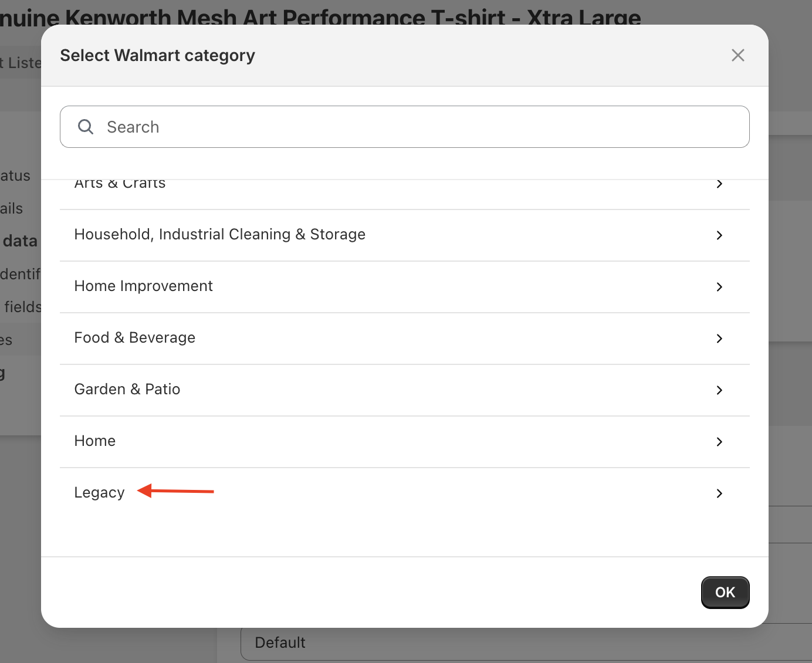Select the Garden & Patio category
Screen dimensions: 812x663
coord(405,390)
